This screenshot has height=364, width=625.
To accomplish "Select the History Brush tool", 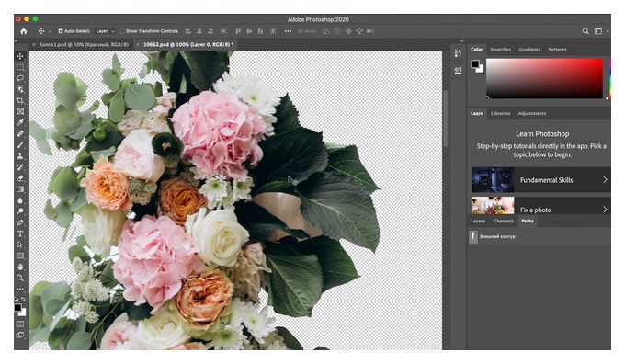I will pos(20,167).
